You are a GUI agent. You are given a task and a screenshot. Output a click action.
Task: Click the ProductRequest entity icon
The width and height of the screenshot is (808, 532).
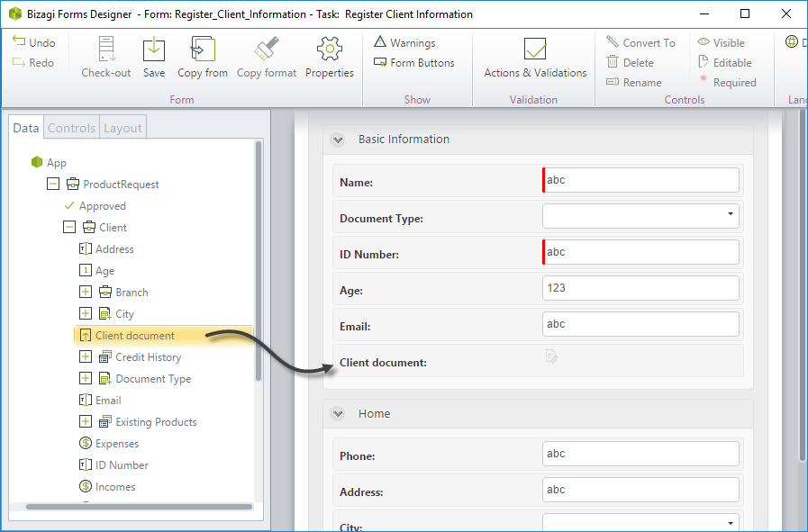[73, 184]
